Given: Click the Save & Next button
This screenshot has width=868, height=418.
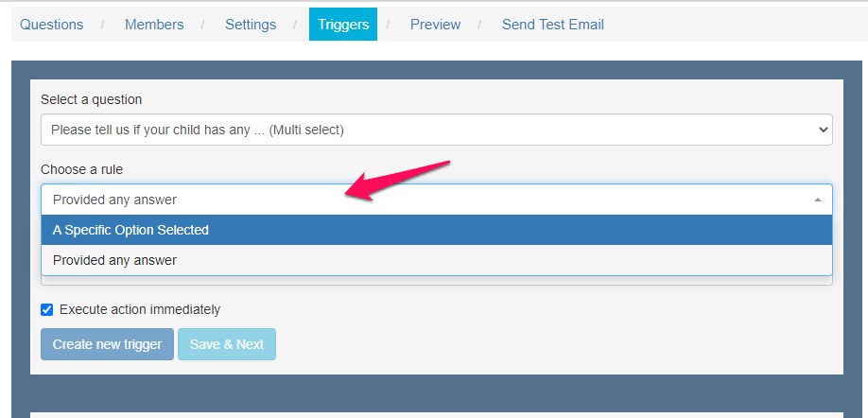Looking at the screenshot, I should pyautogui.click(x=227, y=344).
